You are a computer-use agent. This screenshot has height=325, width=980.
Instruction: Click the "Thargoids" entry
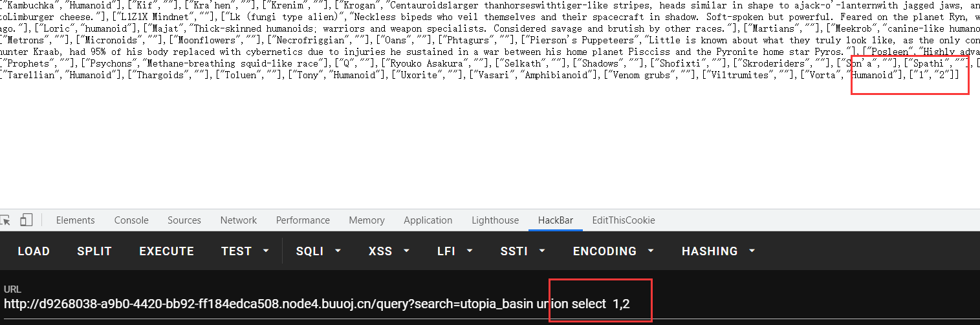(162, 75)
